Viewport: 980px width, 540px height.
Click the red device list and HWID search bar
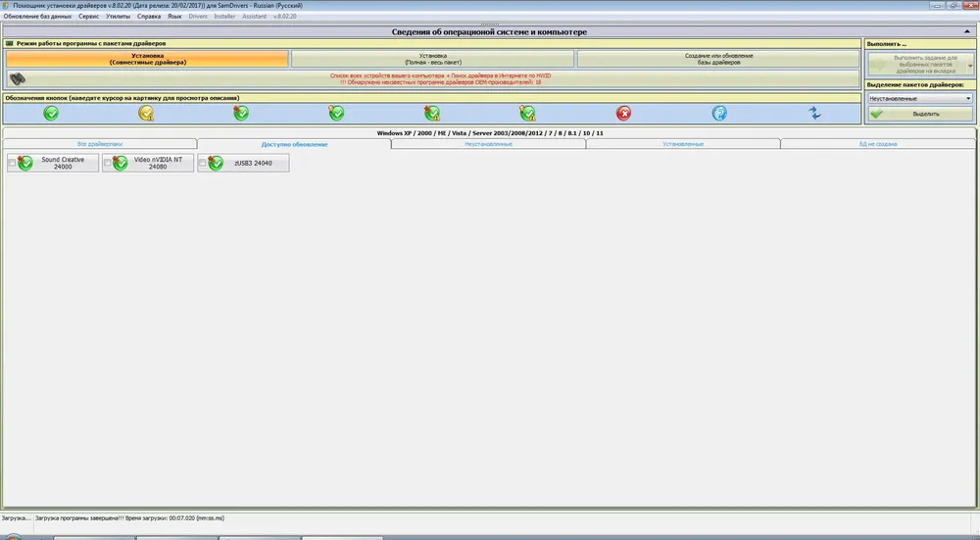pos(433,78)
